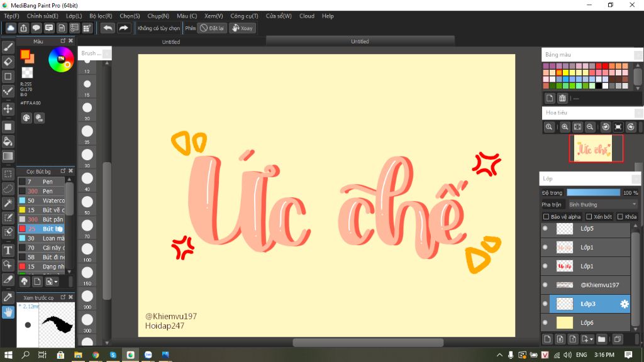Adjust the Độ trong opacity slider
The image size is (644, 362).
coord(593,192)
